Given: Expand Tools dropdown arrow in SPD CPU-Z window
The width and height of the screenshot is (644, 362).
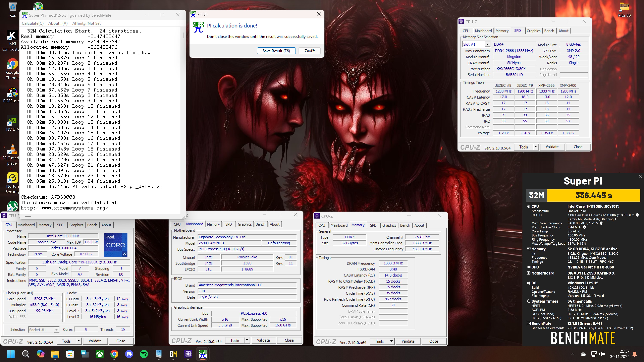Looking at the screenshot, I should click(535, 147).
